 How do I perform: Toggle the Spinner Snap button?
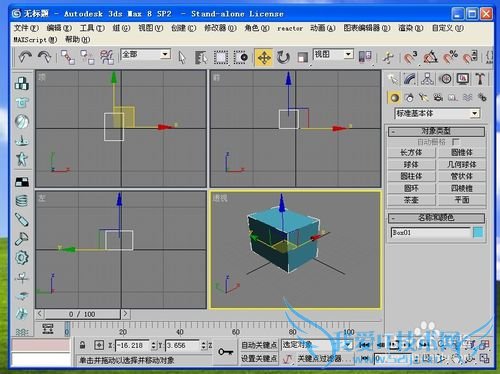tap(470, 57)
